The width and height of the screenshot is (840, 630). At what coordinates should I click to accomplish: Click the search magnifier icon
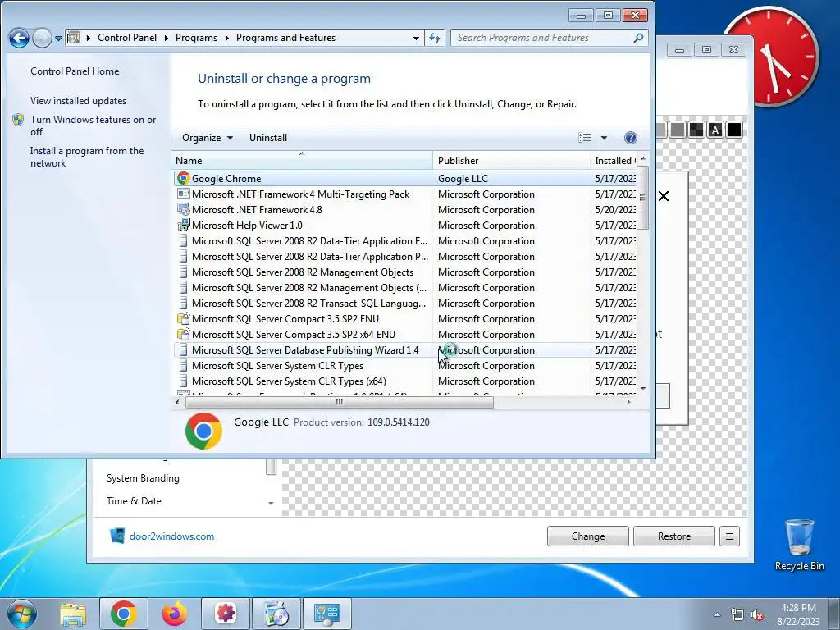click(x=638, y=38)
